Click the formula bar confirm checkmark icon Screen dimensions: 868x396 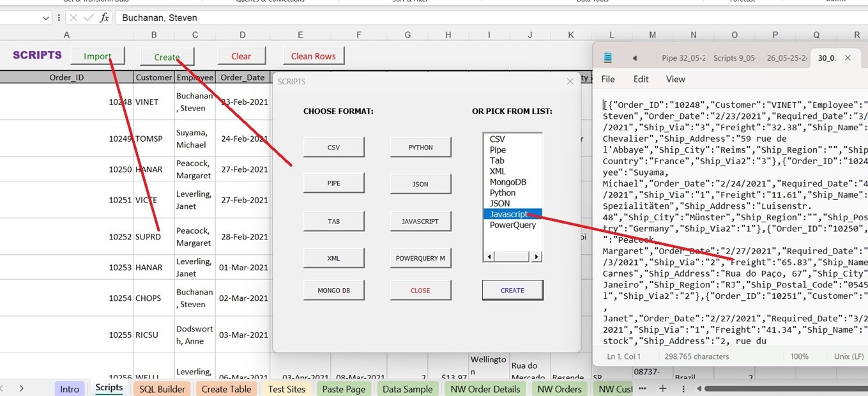89,18
